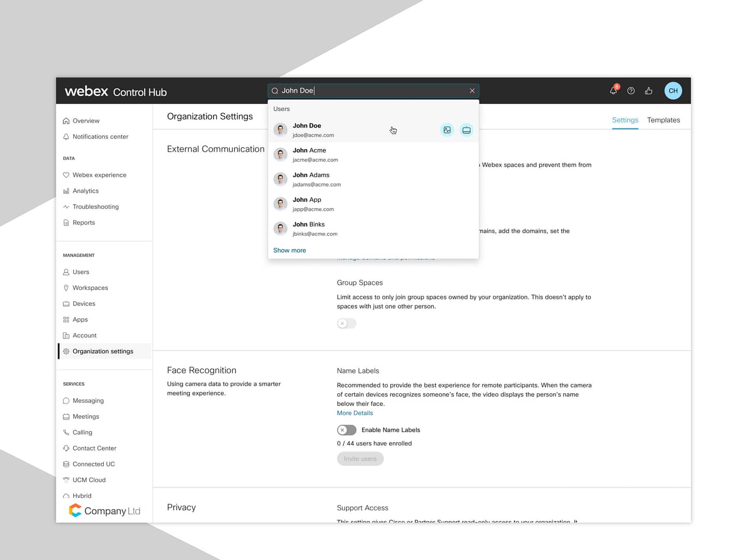Open the help question mark icon

(x=631, y=91)
